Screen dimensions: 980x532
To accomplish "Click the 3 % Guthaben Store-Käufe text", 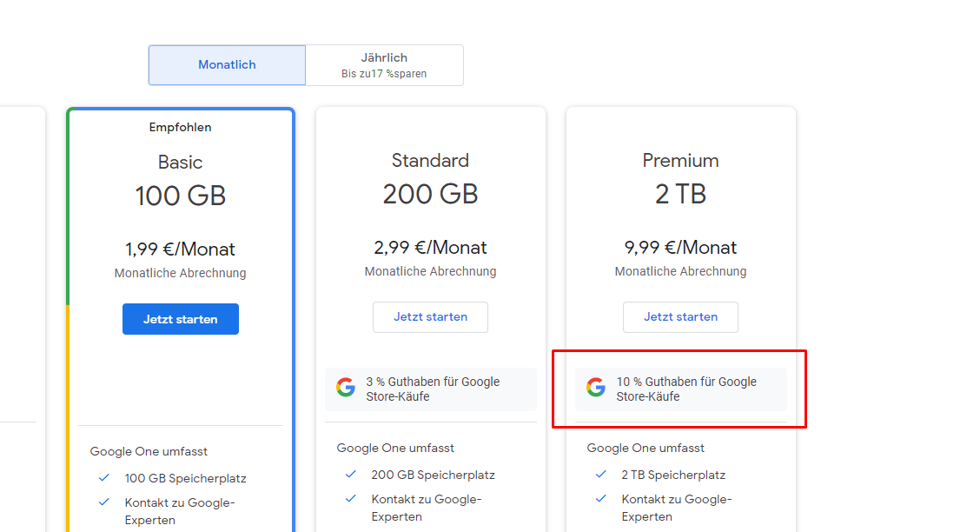I will click(x=433, y=389).
